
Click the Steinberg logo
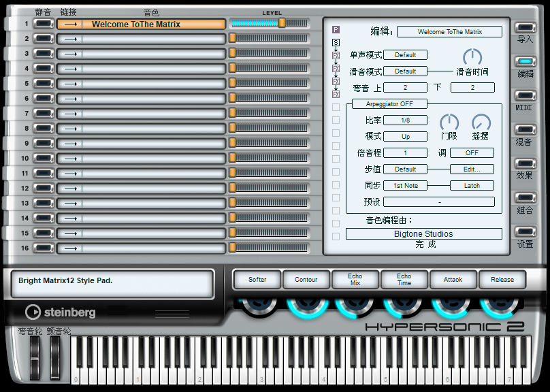pos(61,312)
